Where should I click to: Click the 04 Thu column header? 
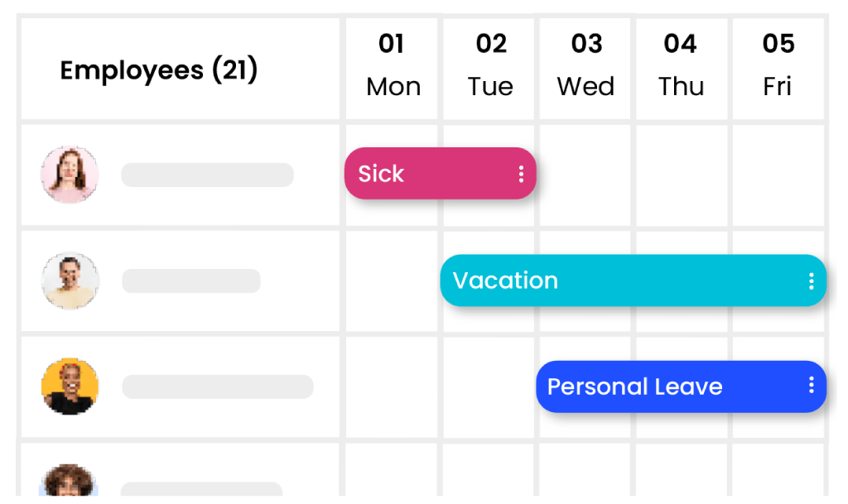[x=681, y=66]
